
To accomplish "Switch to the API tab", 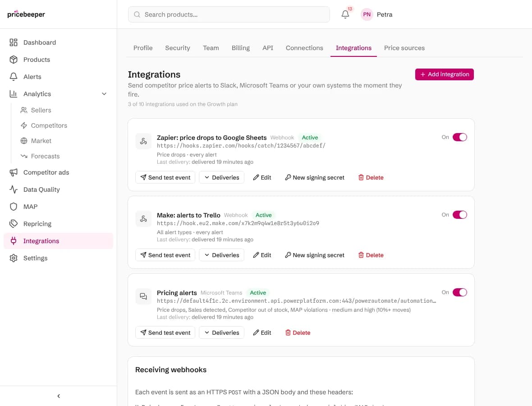I will [268, 48].
